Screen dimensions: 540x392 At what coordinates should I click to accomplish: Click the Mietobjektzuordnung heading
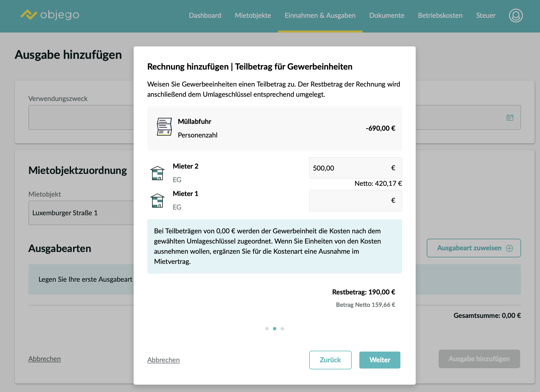coord(78,171)
